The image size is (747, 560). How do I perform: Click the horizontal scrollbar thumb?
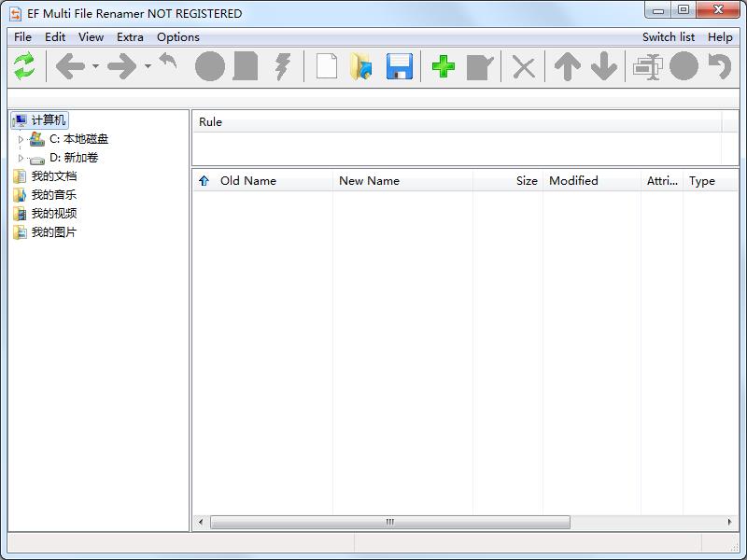(390, 523)
